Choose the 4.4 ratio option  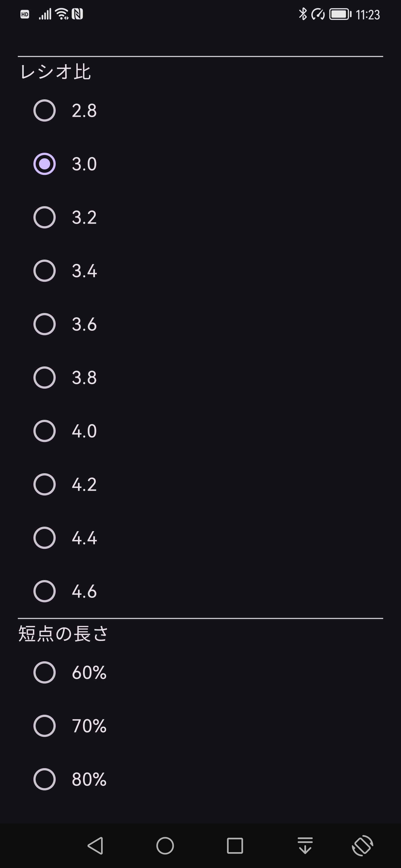tap(45, 538)
